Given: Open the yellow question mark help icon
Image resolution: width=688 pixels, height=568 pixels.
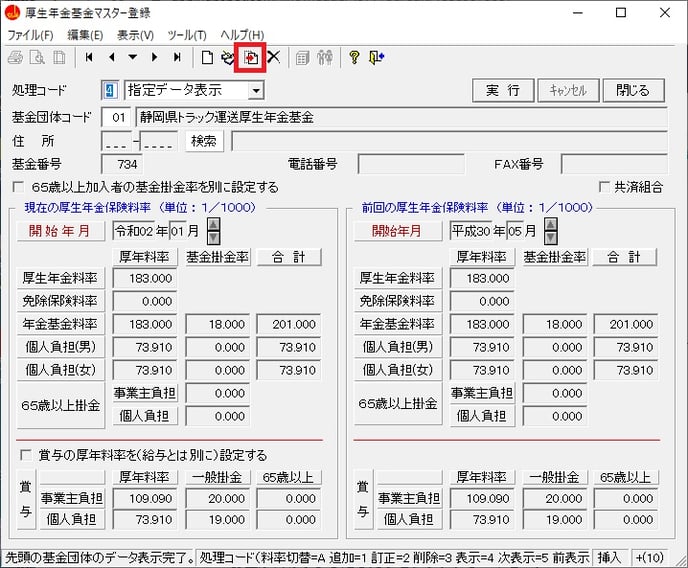Looking at the screenshot, I should click(x=354, y=57).
